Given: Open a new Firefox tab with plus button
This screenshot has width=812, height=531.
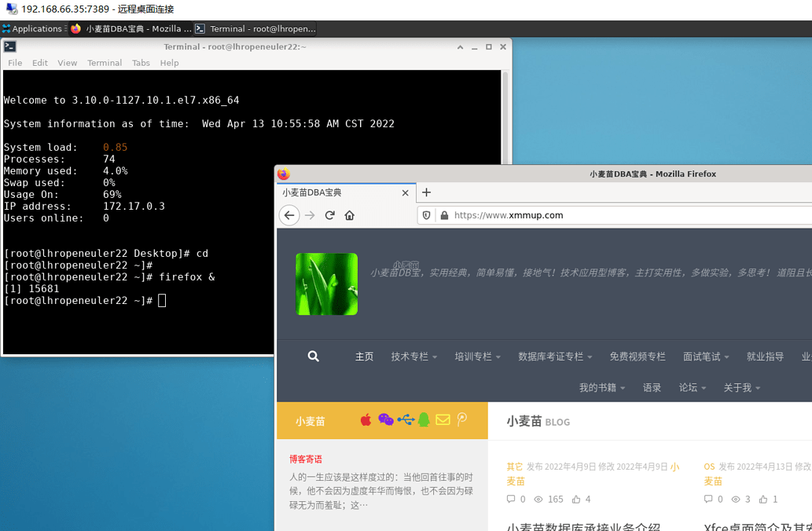Looking at the screenshot, I should tap(427, 192).
